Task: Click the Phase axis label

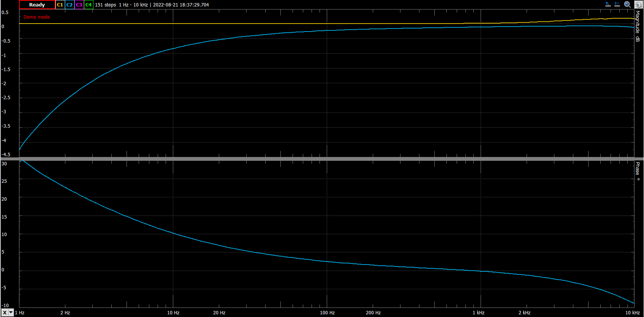Action: point(638,171)
